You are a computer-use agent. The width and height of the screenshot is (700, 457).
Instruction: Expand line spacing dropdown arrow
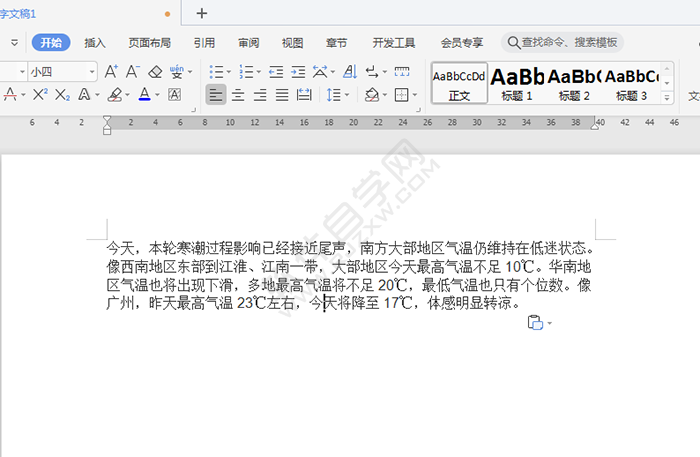click(x=347, y=95)
